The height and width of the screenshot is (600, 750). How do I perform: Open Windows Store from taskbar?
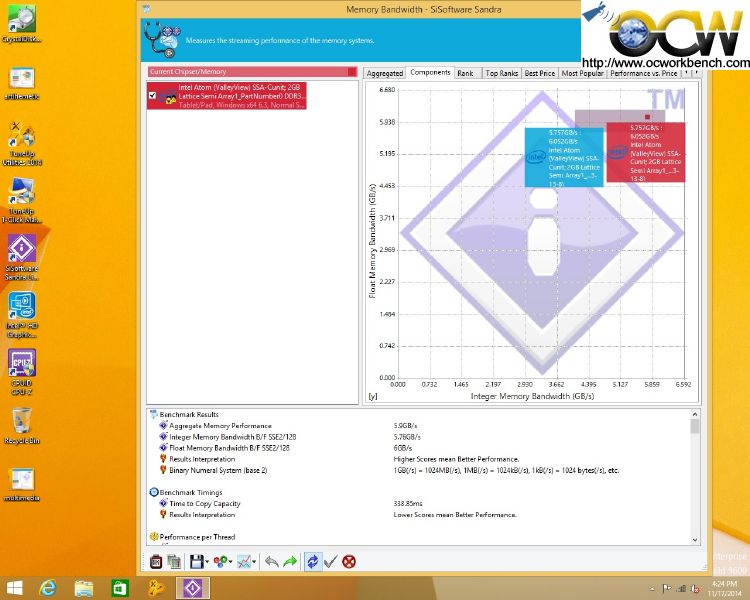coord(120,588)
